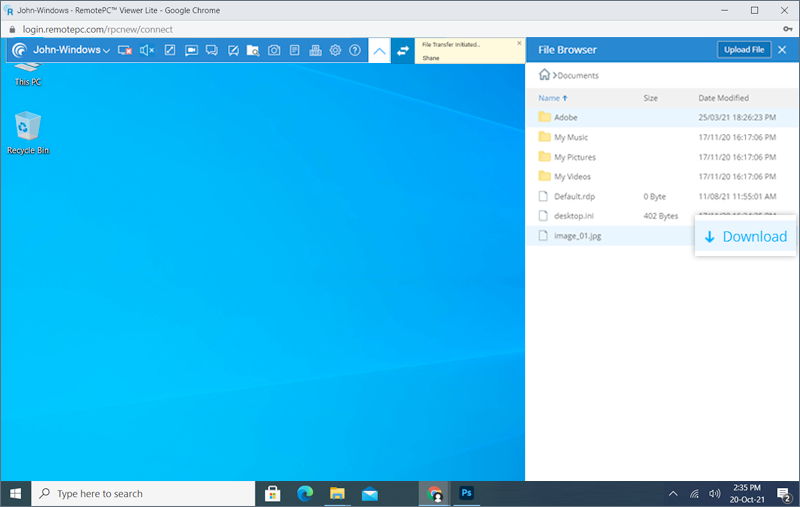The width and height of the screenshot is (800, 507).
Task: Go to home folder in File Browser
Action: click(x=544, y=75)
